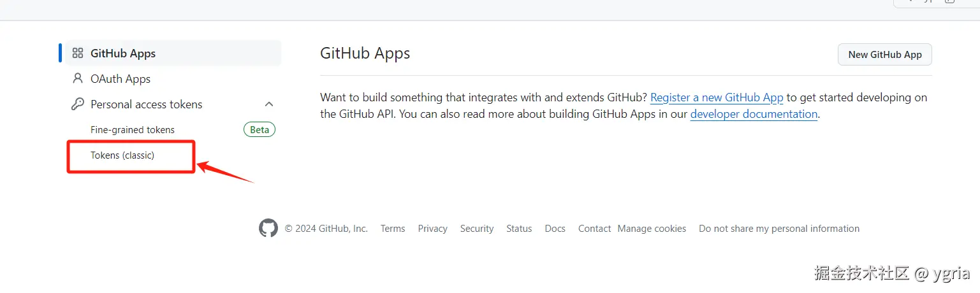Image resolution: width=980 pixels, height=293 pixels.
Task: Follow the Register a new GitHub App link
Action: tap(717, 97)
